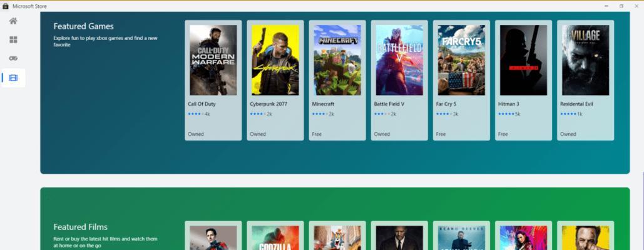Select the Films section film-strip icon
Viewport: 644px width, 250px height.
click(x=13, y=78)
